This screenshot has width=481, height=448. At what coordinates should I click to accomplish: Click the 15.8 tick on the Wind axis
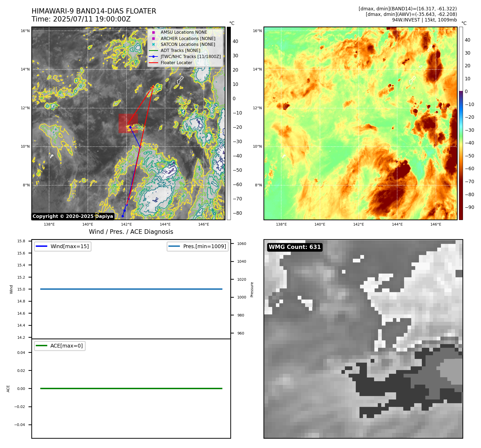pyautogui.click(x=21, y=241)
